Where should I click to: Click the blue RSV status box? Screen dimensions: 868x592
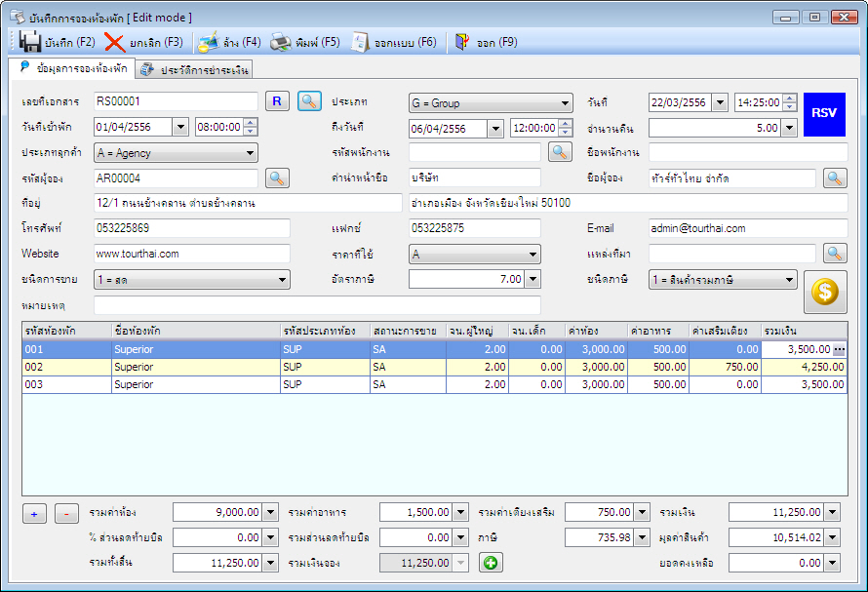click(x=824, y=114)
